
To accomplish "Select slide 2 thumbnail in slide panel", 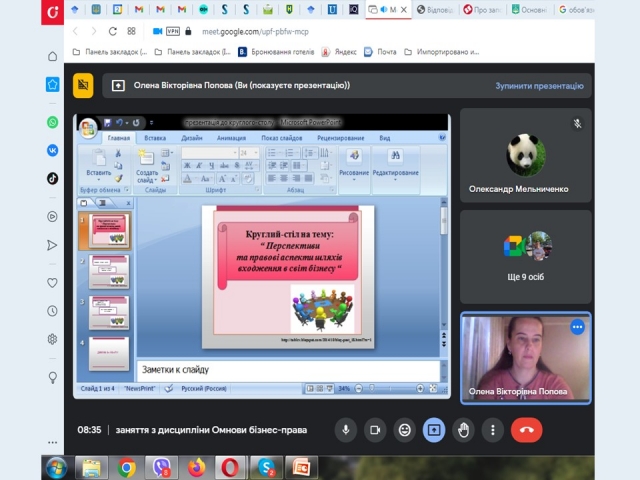I will pos(110,271).
